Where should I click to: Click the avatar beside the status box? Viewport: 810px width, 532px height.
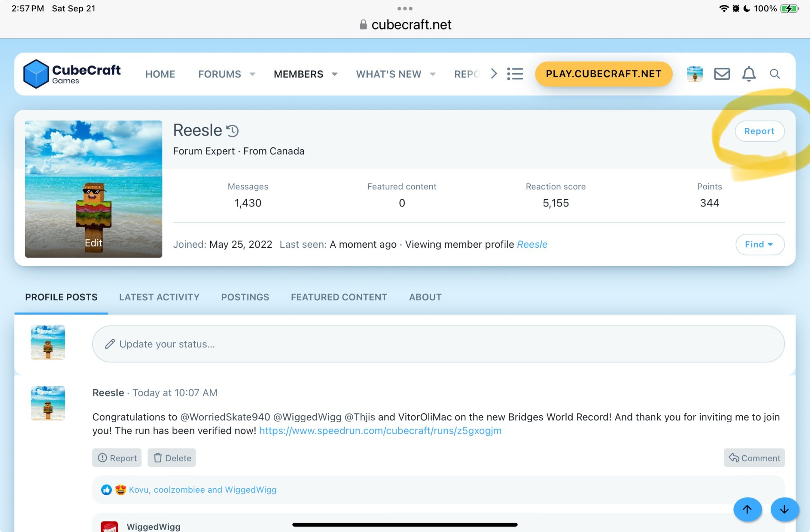click(48, 343)
